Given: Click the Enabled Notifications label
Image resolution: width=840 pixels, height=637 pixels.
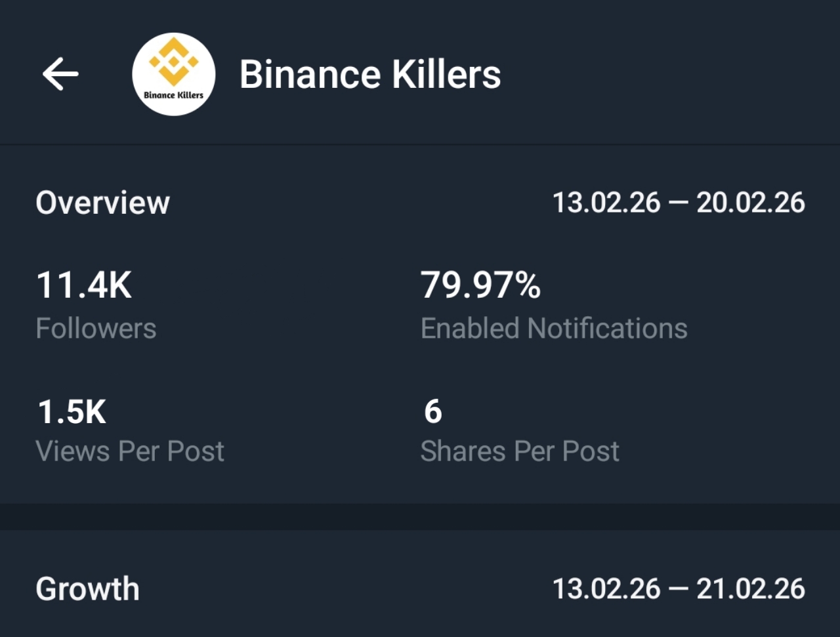Looking at the screenshot, I should pos(555,328).
